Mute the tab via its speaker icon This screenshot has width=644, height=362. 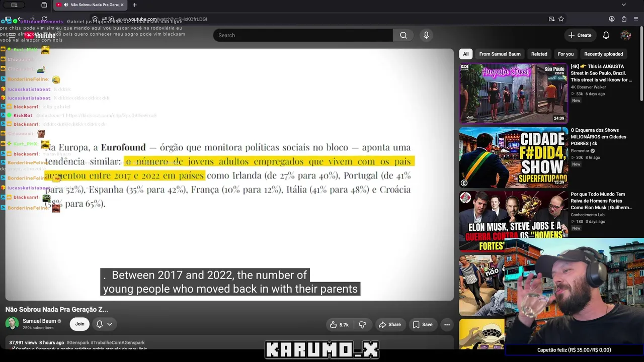point(66,5)
